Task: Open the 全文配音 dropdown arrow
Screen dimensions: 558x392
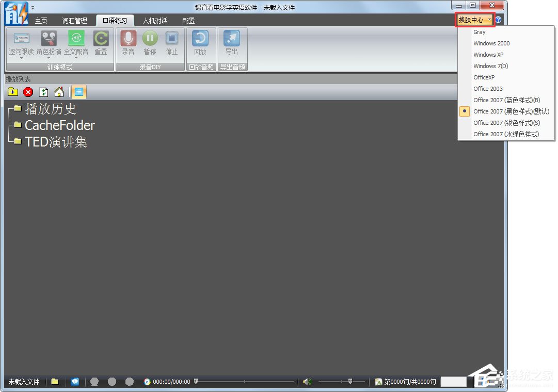Action: click(76, 58)
